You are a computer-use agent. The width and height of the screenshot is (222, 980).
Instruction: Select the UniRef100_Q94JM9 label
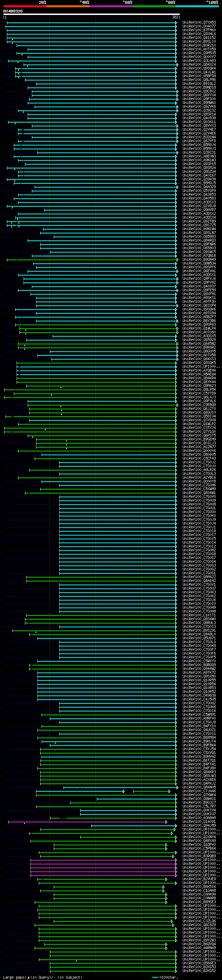[x=199, y=826]
